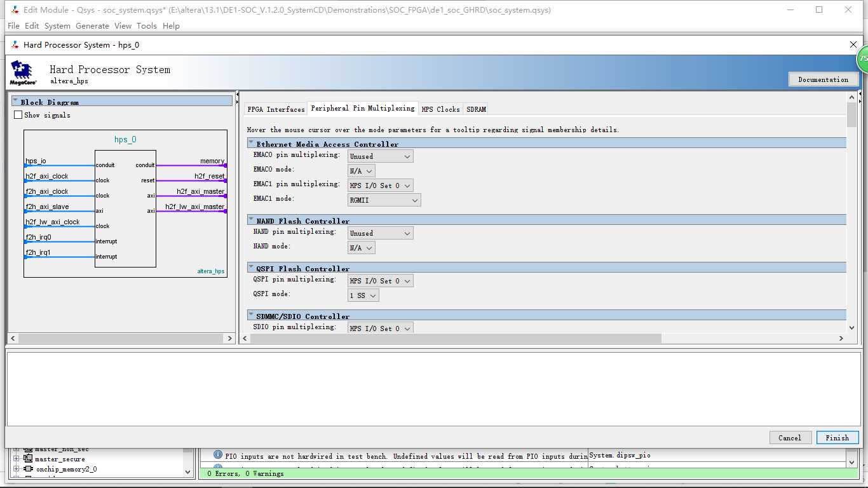Enable the Show signals checkbox
This screenshot has width=868, height=488.
click(18, 115)
